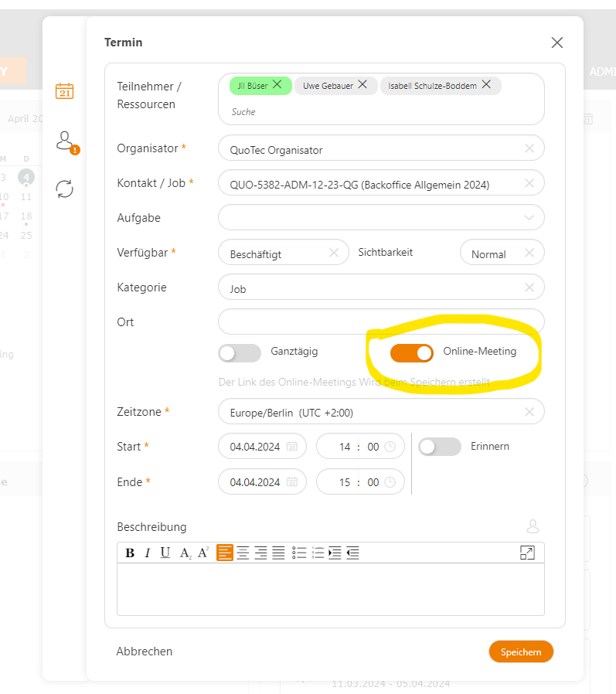Apply Underline formatting in description toolbar
Image resolution: width=616 pixels, height=694 pixels.
click(165, 553)
